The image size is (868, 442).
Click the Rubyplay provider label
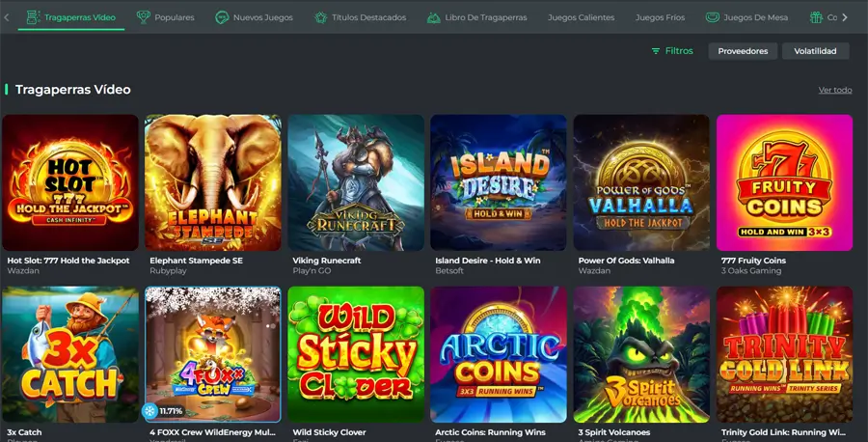coord(168,271)
